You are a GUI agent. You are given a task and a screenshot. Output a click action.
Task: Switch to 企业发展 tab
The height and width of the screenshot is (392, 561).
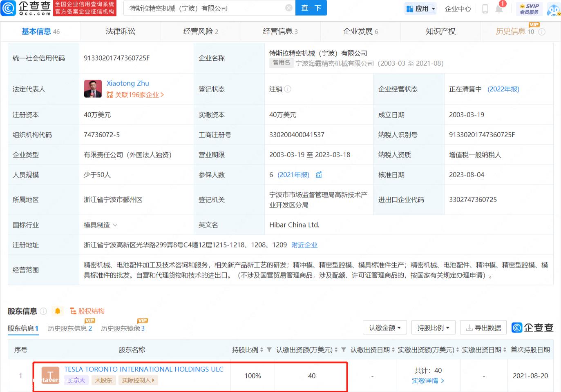(360, 31)
